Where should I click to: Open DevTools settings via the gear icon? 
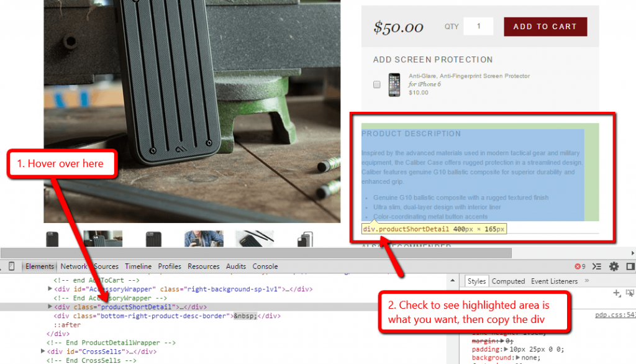(614, 266)
